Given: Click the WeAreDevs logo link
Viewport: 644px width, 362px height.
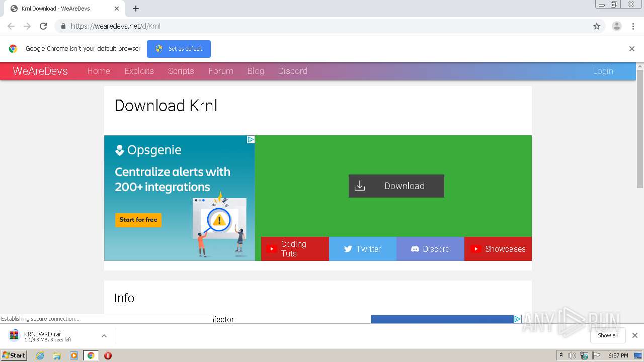Looking at the screenshot, I should point(40,71).
